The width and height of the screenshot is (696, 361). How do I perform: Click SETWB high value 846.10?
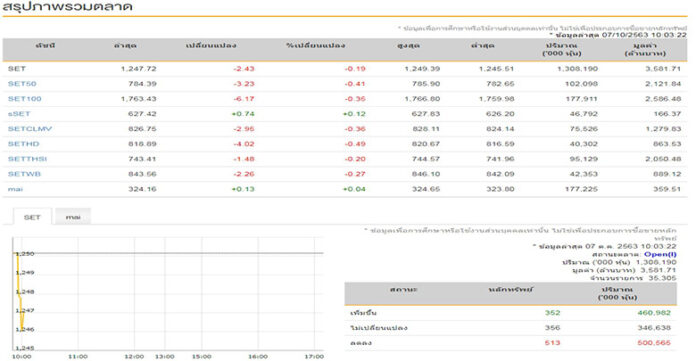(426, 174)
